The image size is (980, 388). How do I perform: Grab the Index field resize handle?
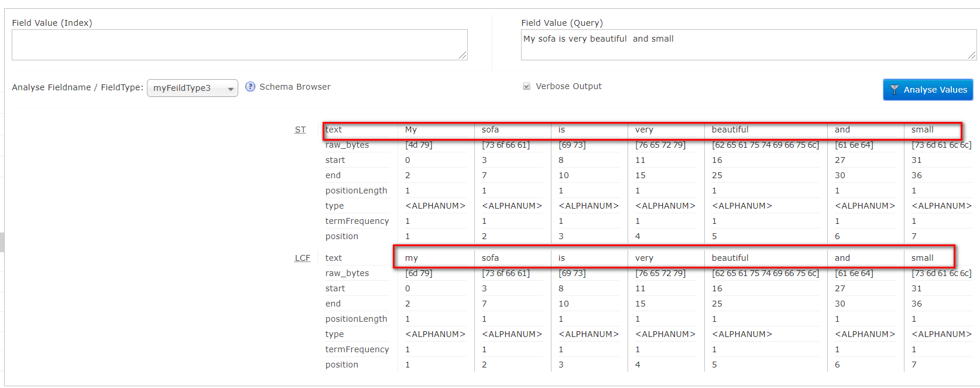(462, 55)
